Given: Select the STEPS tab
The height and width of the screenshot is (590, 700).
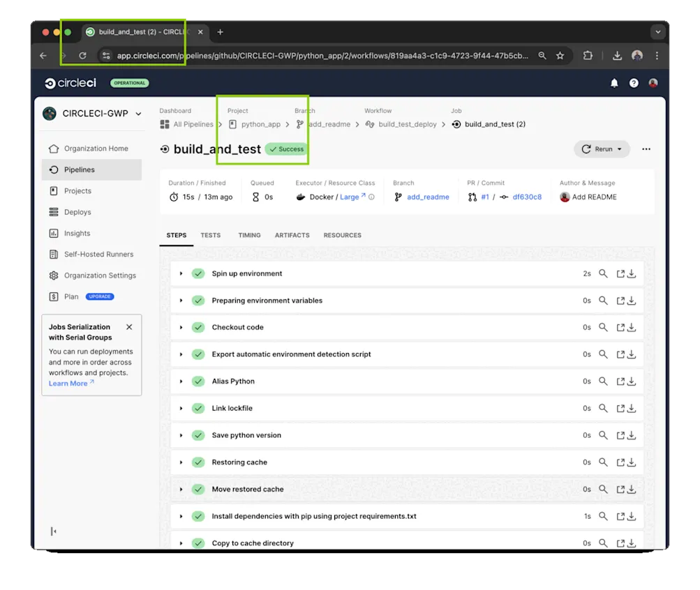Looking at the screenshot, I should (177, 235).
